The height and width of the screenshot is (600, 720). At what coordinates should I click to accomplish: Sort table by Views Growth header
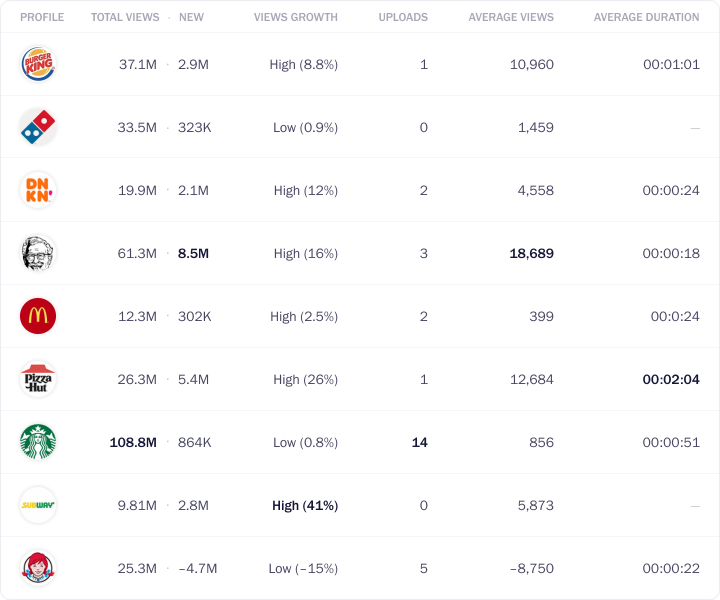[x=296, y=17]
